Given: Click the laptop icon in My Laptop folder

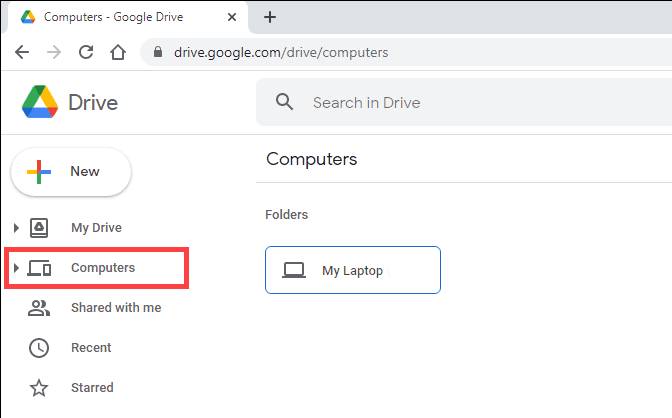Looking at the screenshot, I should pyautogui.click(x=294, y=271).
